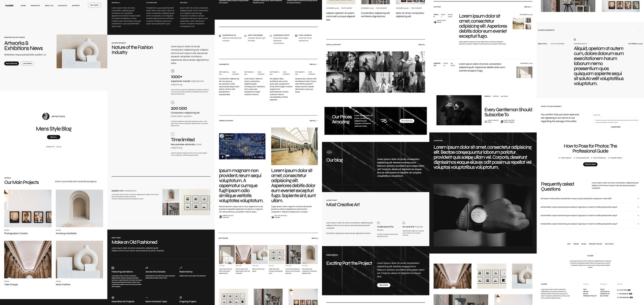Image resolution: width=644 pixels, height=305 pixels.
Task: Click the Raise Money arrow icon
Action: coord(181,268)
